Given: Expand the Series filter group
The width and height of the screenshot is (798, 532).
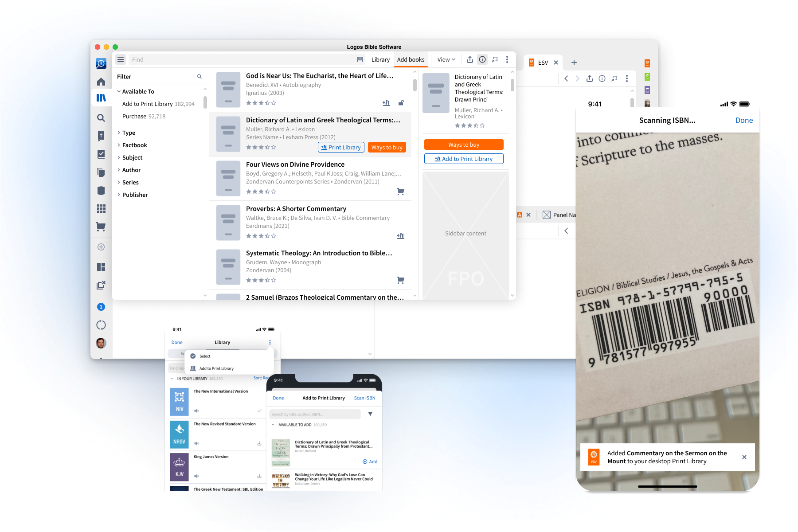Looking at the screenshot, I should 119,182.
